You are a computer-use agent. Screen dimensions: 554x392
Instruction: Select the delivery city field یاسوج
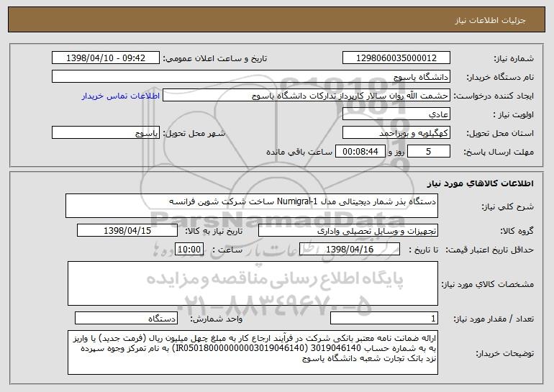(106, 133)
